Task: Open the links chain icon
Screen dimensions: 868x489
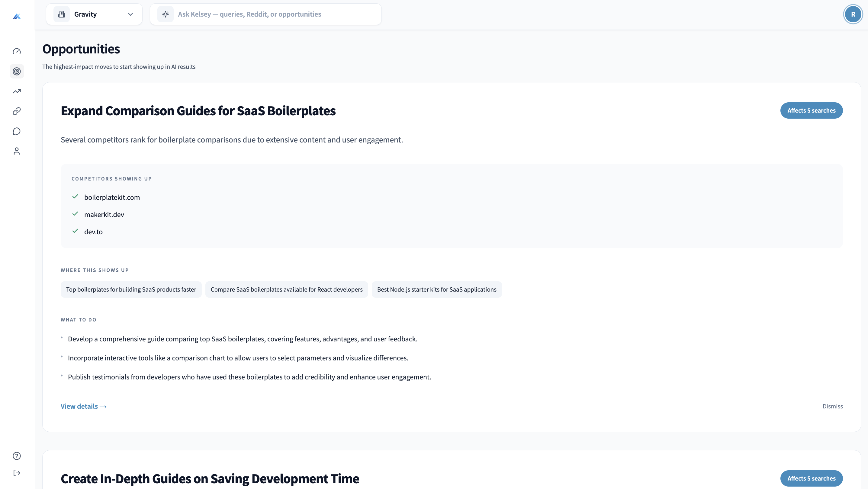Action: (x=17, y=111)
